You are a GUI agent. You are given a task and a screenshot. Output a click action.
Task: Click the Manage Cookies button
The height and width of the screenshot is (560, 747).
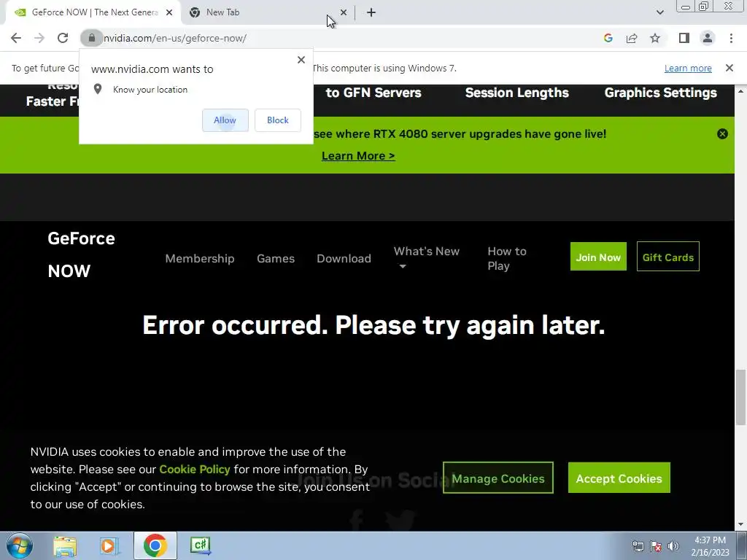[498, 478]
